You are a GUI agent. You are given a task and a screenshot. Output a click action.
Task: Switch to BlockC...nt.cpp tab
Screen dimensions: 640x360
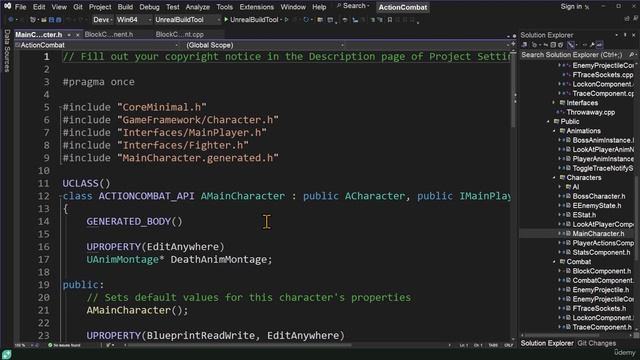pos(180,35)
